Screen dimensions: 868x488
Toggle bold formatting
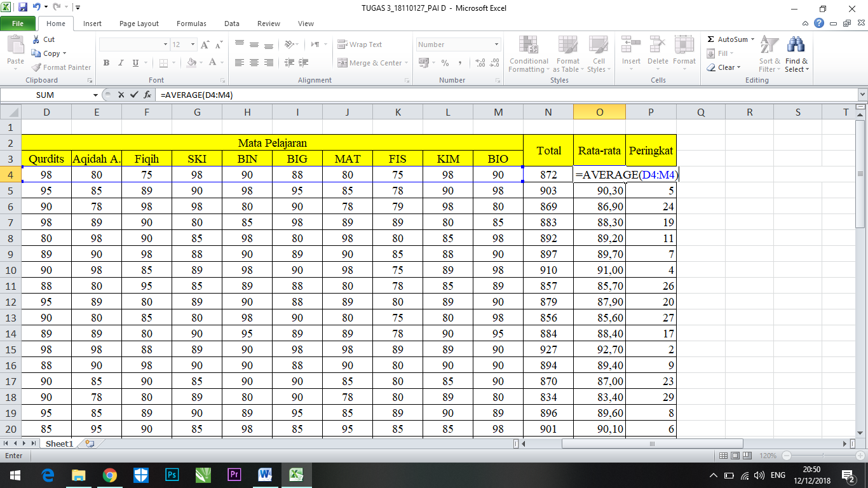pyautogui.click(x=106, y=64)
